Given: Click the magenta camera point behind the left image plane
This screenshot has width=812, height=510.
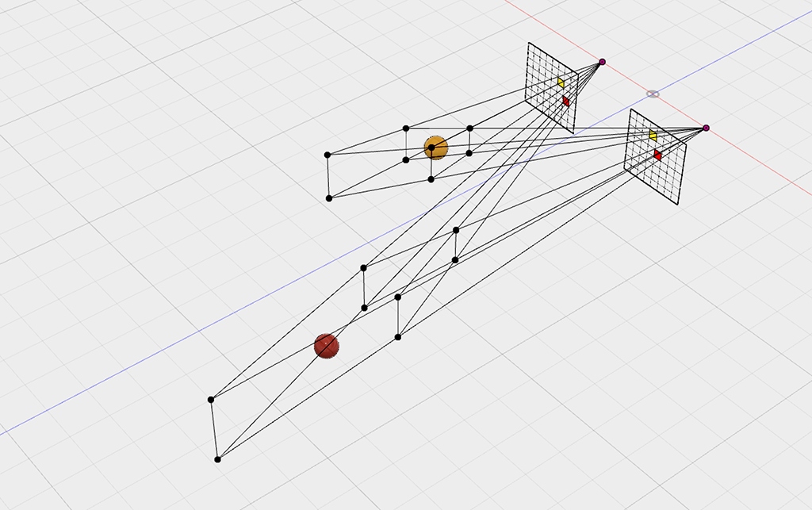Looking at the screenshot, I should (x=603, y=62).
